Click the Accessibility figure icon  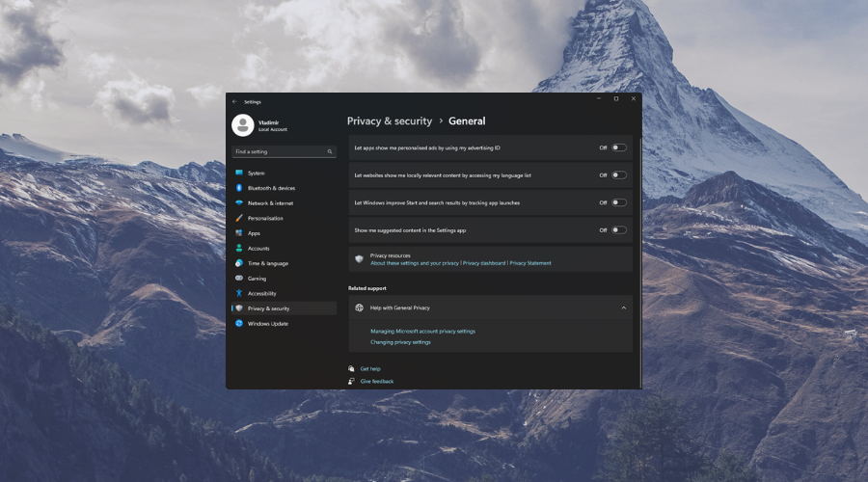tap(239, 293)
